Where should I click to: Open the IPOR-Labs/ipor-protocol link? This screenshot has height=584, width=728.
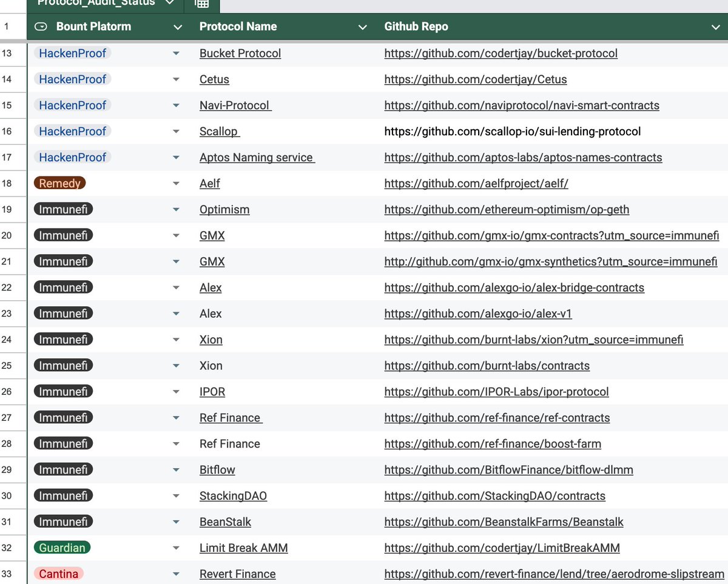coord(497,392)
